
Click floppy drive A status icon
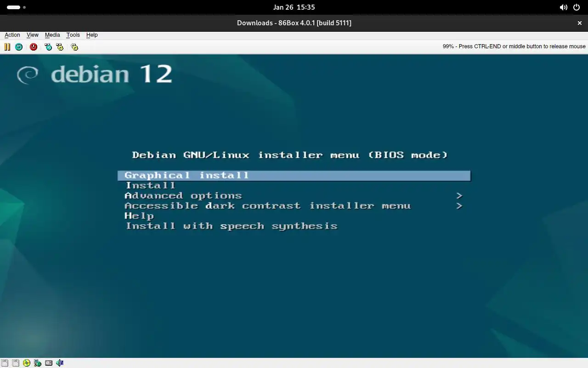5,363
